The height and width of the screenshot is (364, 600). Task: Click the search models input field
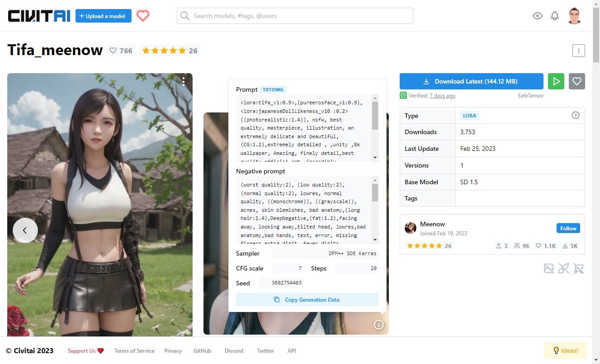click(295, 16)
